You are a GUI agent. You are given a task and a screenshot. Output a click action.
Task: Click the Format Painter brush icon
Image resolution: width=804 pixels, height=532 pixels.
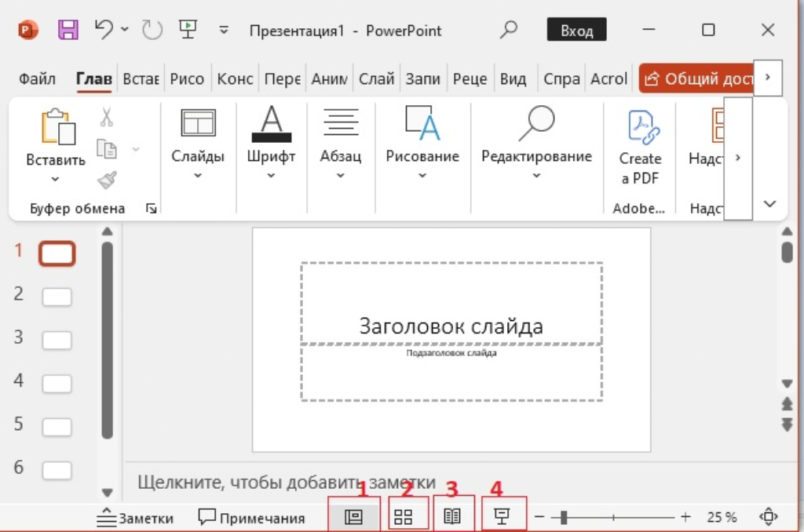pos(107,180)
